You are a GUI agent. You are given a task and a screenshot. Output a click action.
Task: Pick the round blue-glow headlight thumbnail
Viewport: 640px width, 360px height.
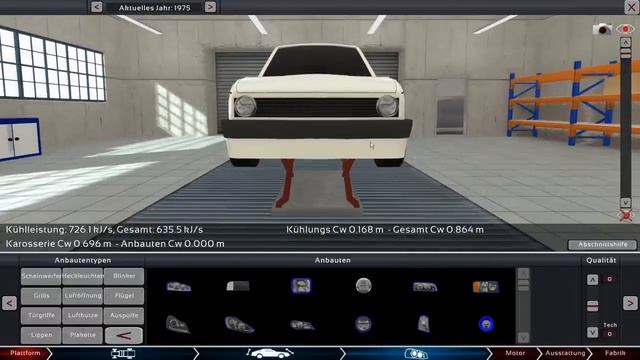pyautogui.click(x=486, y=324)
